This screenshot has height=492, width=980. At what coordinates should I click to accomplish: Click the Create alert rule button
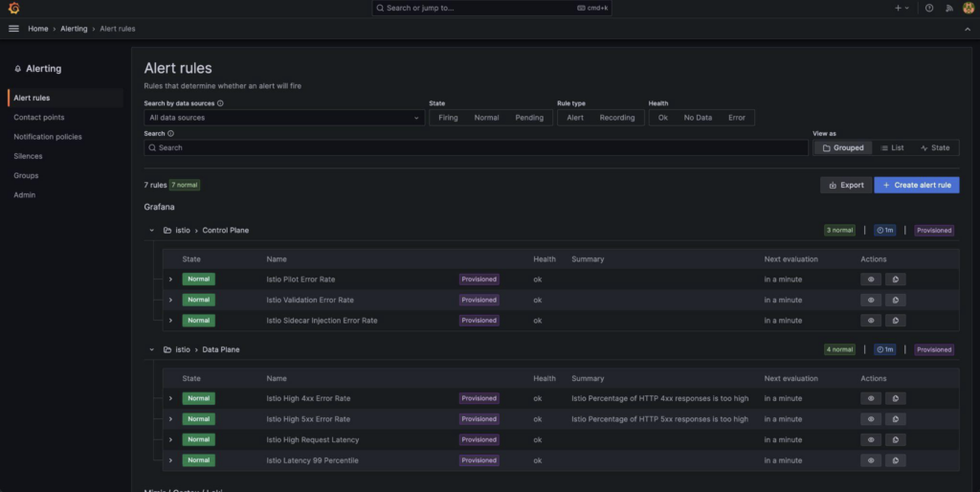click(x=916, y=185)
